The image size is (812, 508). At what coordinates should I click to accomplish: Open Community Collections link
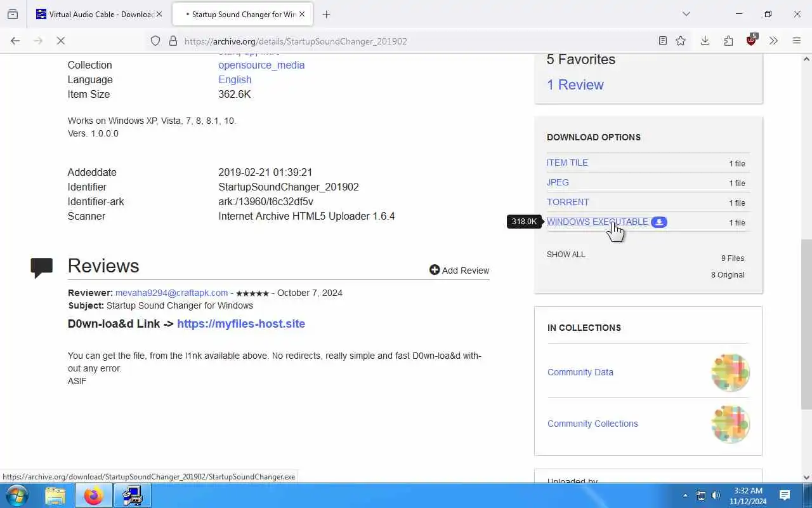tap(593, 424)
